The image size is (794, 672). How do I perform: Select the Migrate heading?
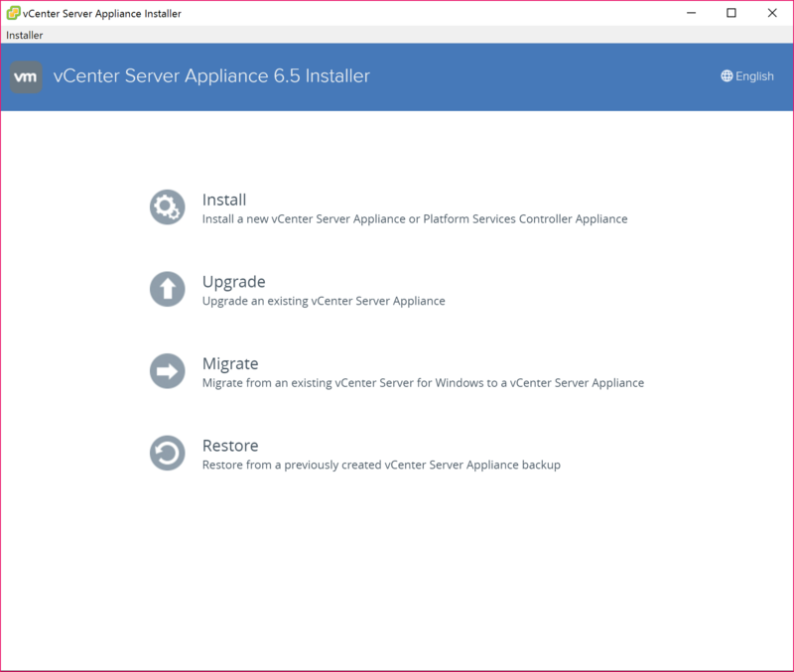pos(230,364)
